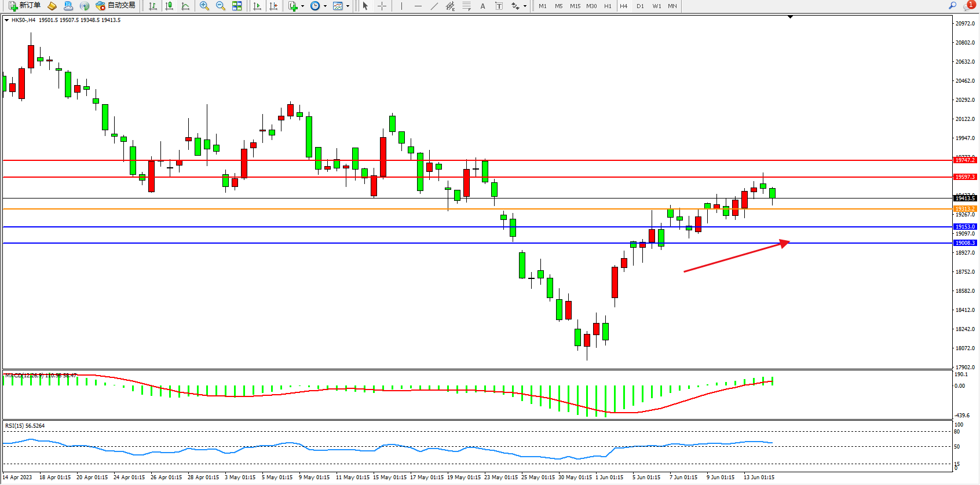Switch to the H1 timeframe
This screenshot has height=485, width=980.
tap(608, 6)
